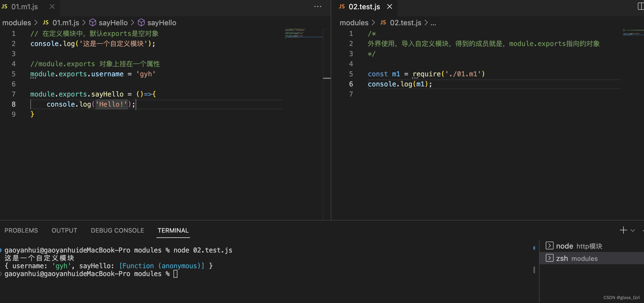The height and width of the screenshot is (303, 644).
Task: Open the modules breadcrumb dropdown in left editor
Action: (x=16, y=22)
